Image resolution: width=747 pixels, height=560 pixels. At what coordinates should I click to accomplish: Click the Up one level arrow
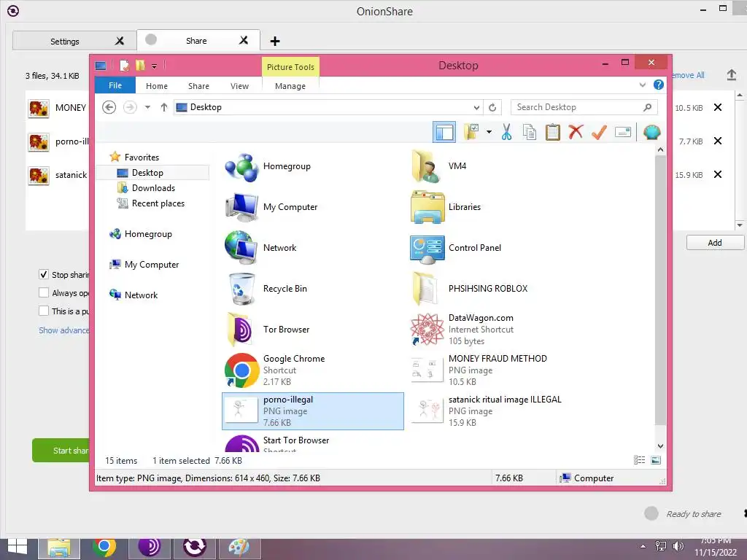(164, 107)
